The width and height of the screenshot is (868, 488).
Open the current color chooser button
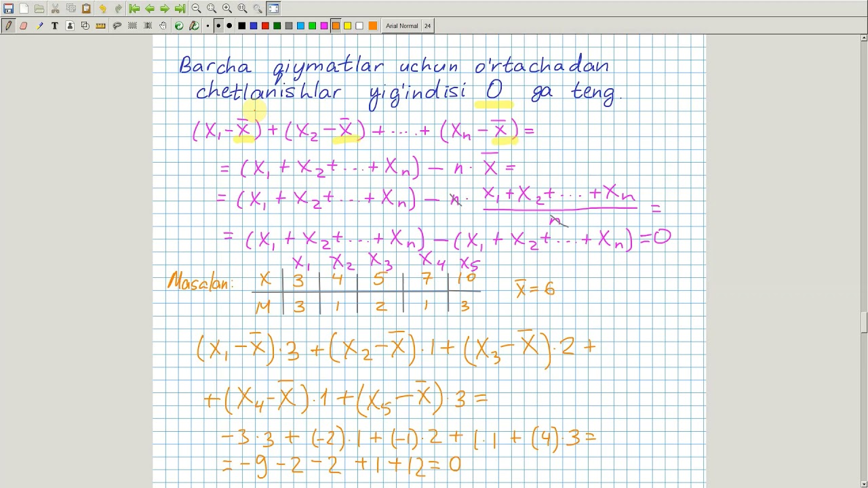click(373, 26)
